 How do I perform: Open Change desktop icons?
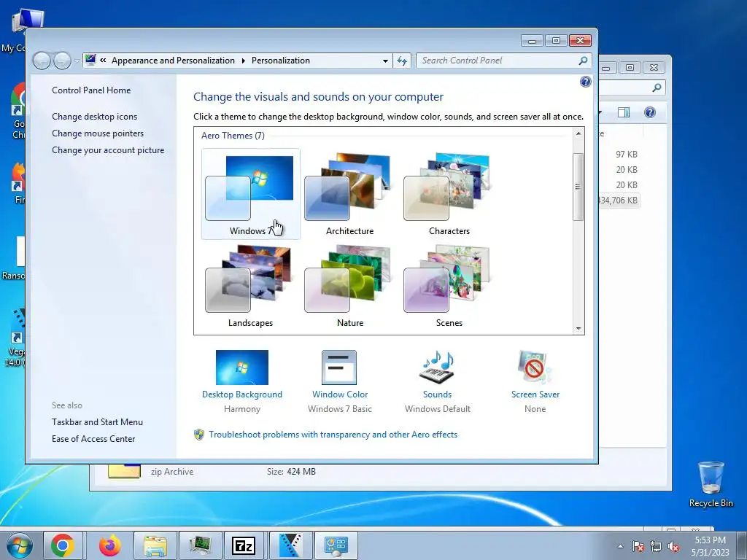[94, 116]
